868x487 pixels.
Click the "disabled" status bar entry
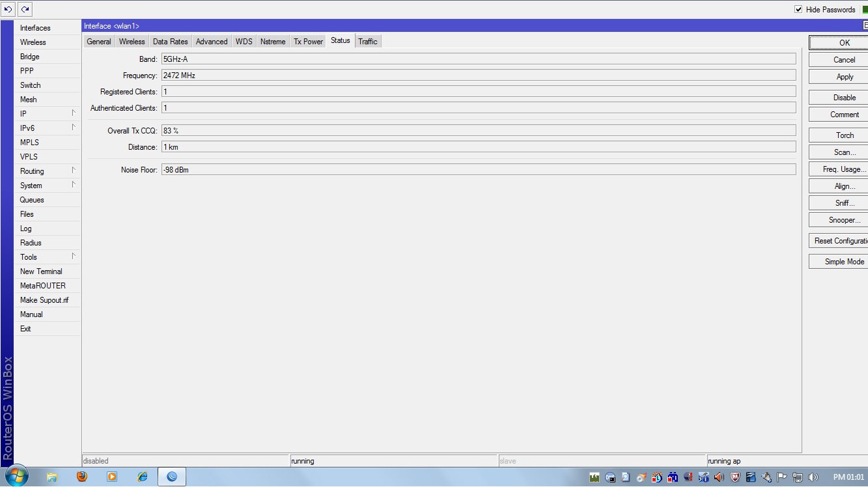click(x=186, y=461)
